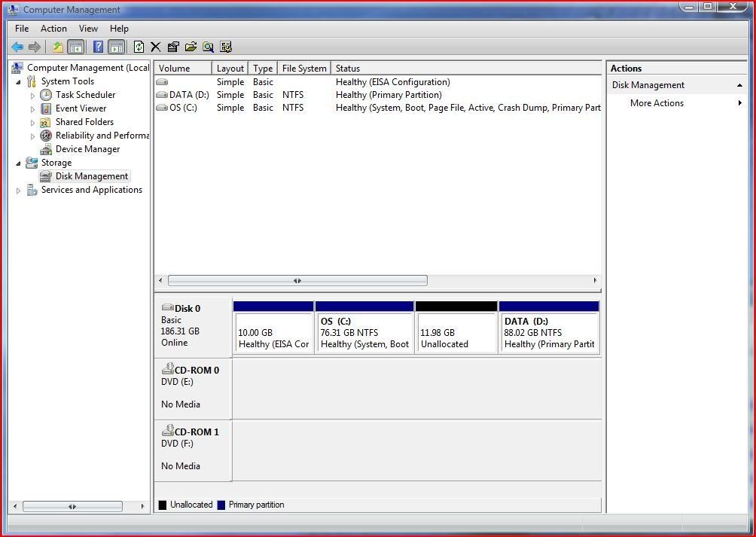Toggle Show/Hide Console Tree toolbar icon
756x537 pixels.
pyautogui.click(x=76, y=47)
